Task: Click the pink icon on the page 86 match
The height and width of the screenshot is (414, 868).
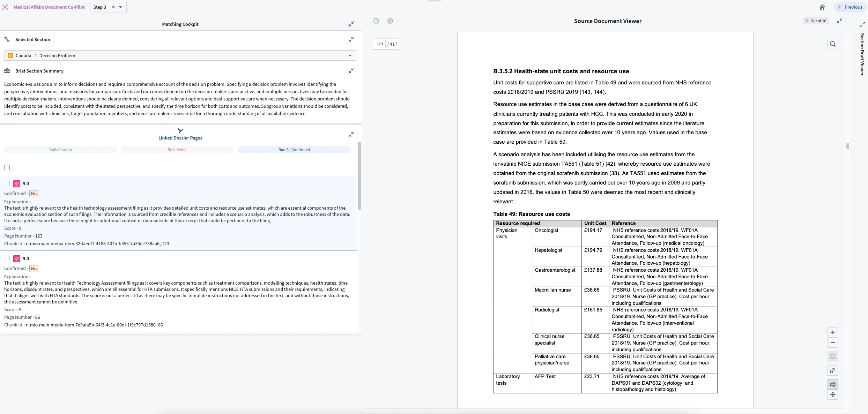Action: coord(17,258)
